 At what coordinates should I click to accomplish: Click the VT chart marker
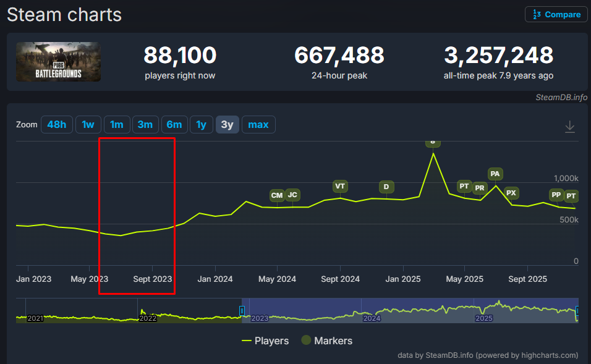point(340,186)
